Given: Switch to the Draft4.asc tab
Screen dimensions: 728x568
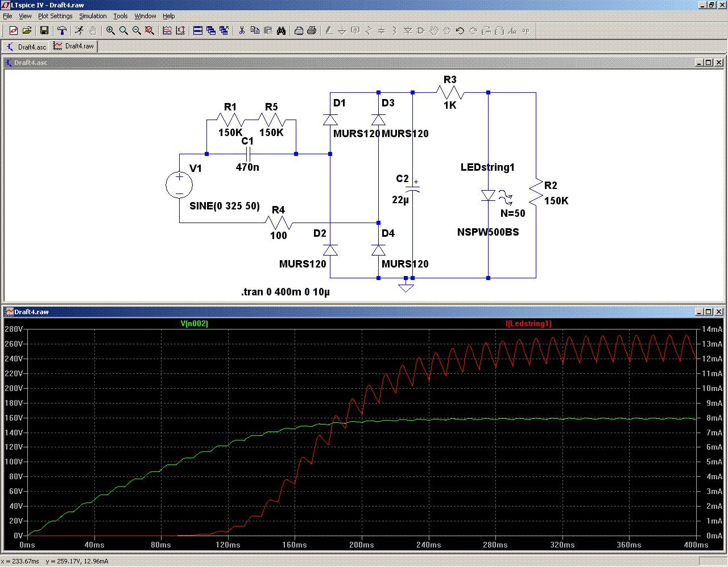Looking at the screenshot, I should pos(27,47).
